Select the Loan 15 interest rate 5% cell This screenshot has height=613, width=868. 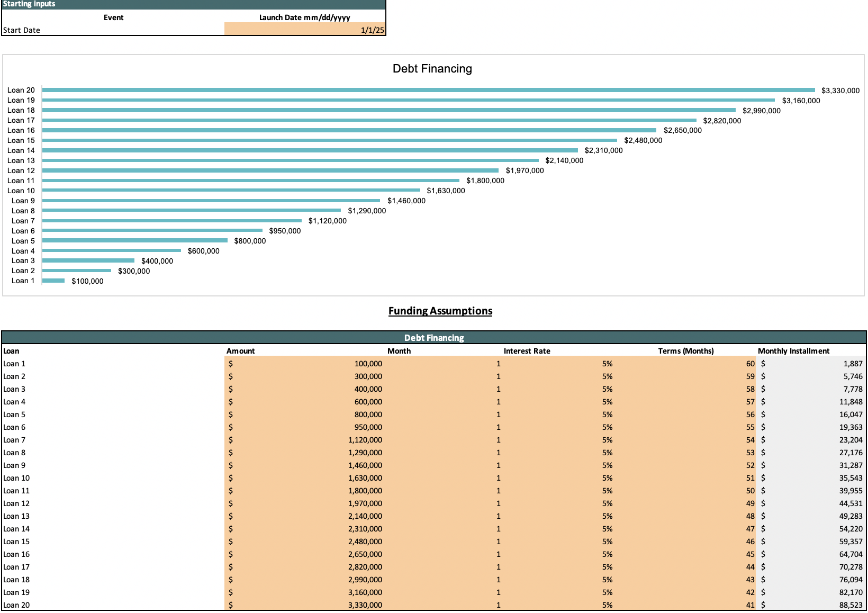[558, 542]
